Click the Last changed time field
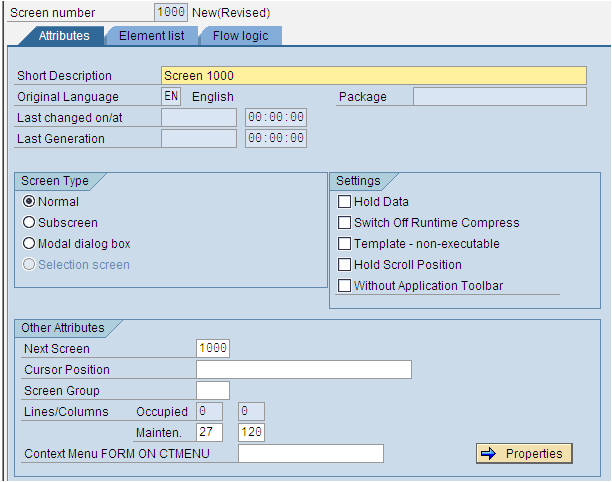The height and width of the screenshot is (482, 612). click(276, 117)
